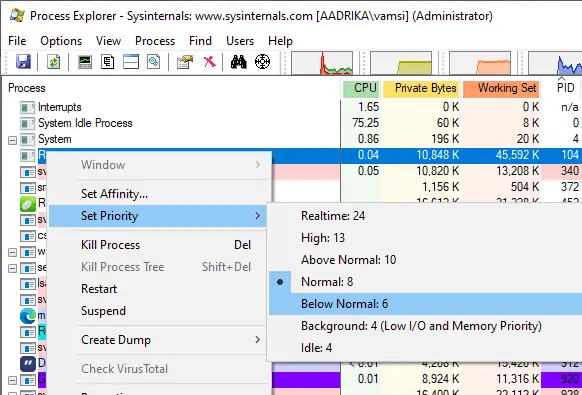The height and width of the screenshot is (395, 582).
Task: Select the System Idle Process row
Action: point(291,123)
